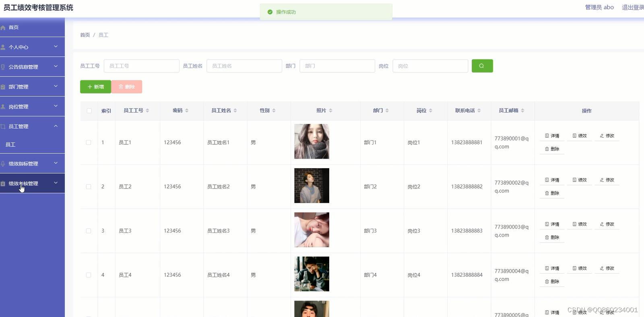This screenshot has width=644, height=317.
Task: Sort by 性别 column arrows
Action: (x=274, y=111)
